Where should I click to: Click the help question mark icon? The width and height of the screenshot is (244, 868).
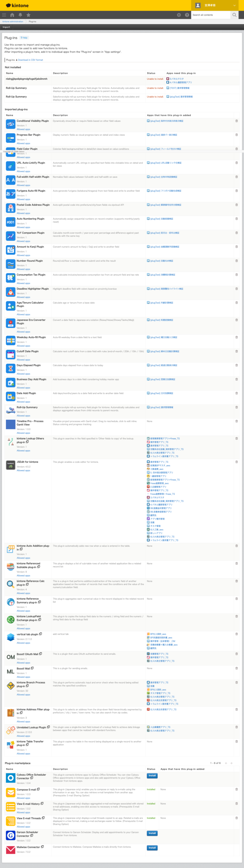click(187, 15)
